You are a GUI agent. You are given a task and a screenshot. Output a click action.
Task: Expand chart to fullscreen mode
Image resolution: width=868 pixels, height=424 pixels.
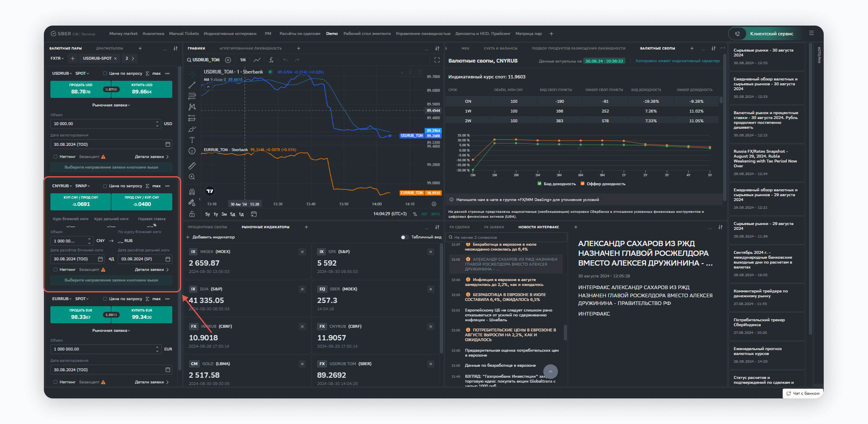tap(437, 60)
